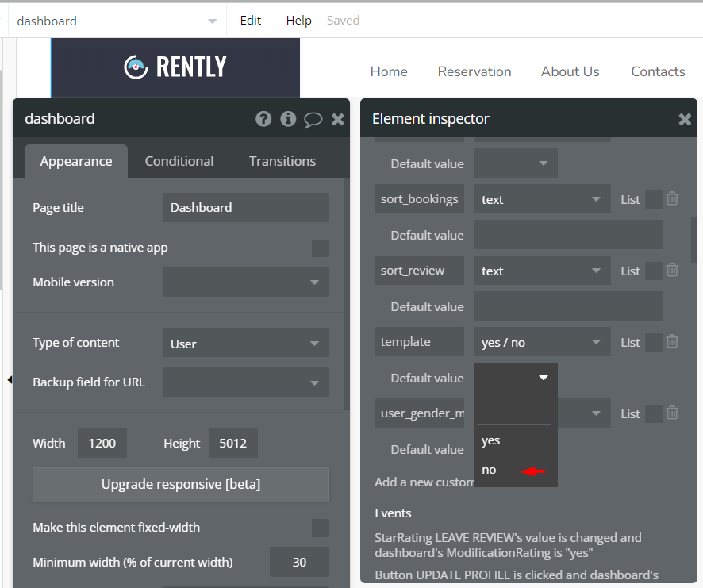Open the page selector dropdown labeled dashboard
Viewport: 703px width, 588px height.
point(116,21)
